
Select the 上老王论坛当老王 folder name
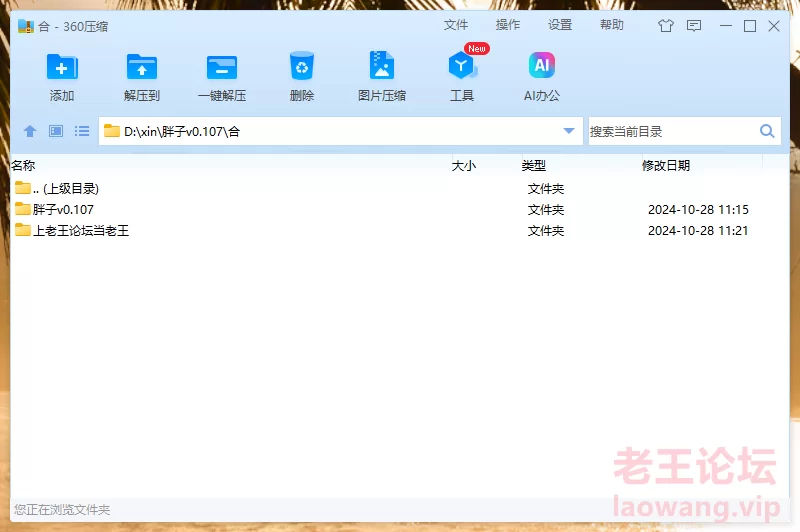(x=81, y=231)
